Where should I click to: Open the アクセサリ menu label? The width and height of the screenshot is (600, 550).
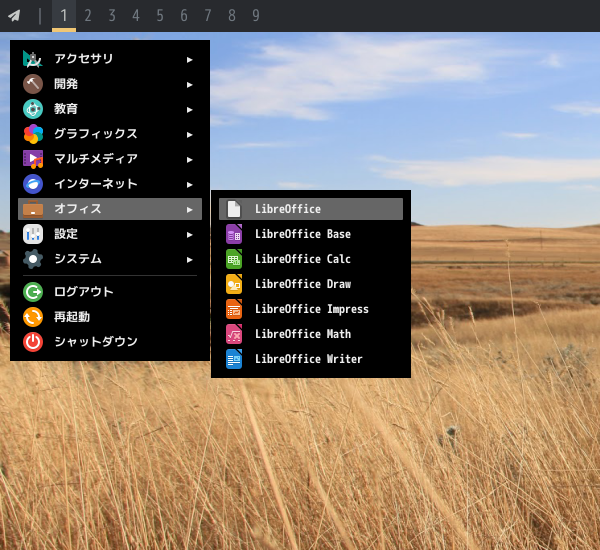click(84, 59)
